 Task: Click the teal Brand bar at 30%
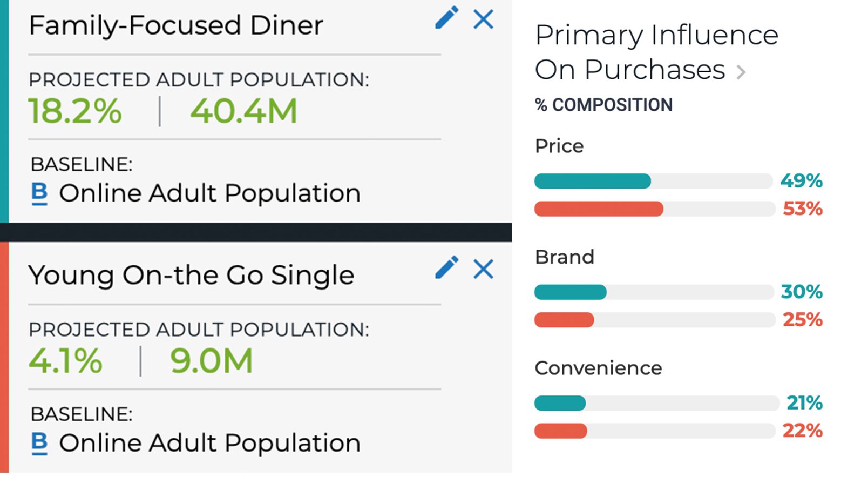coord(570,292)
